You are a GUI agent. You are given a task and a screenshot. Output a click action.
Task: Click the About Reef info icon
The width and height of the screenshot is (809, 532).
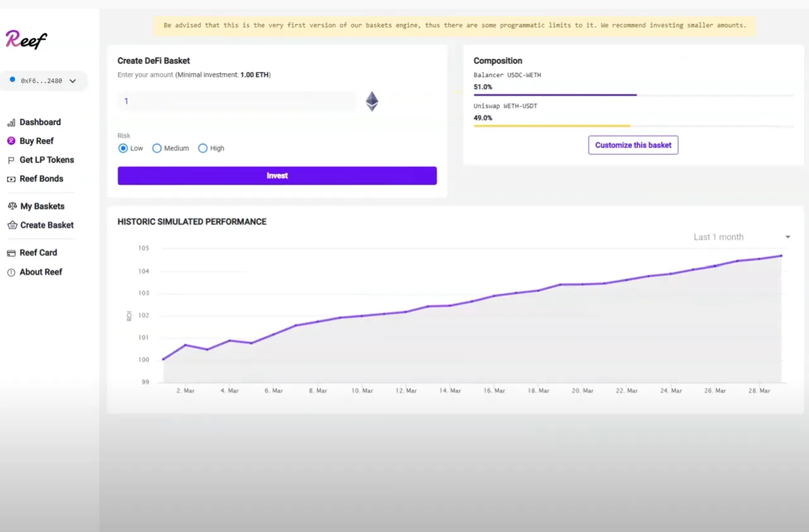(x=11, y=272)
